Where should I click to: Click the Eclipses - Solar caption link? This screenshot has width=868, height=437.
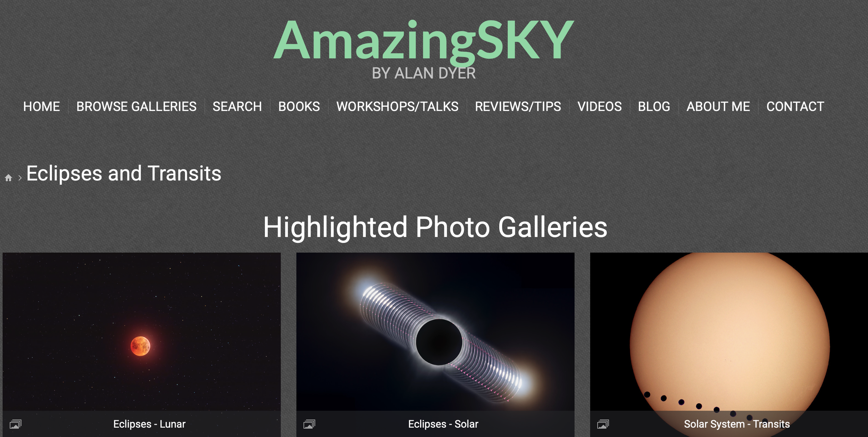coord(443,424)
